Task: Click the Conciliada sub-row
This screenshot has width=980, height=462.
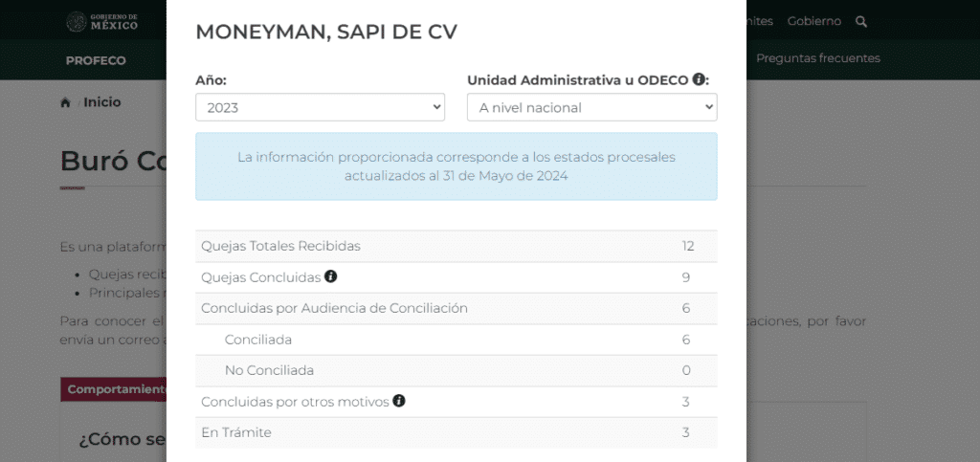Action: (456, 340)
